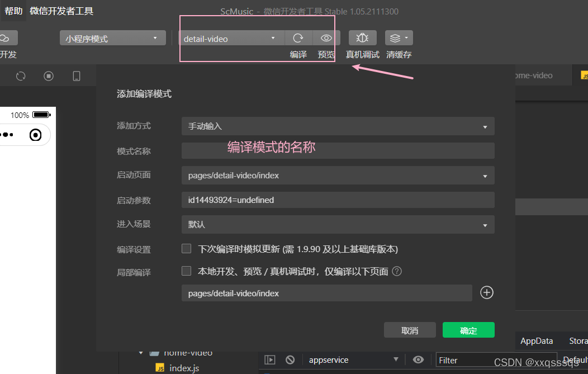Viewport: 588px width, 374px height.
Task: Click the console Filter input
Action: click(x=496, y=361)
